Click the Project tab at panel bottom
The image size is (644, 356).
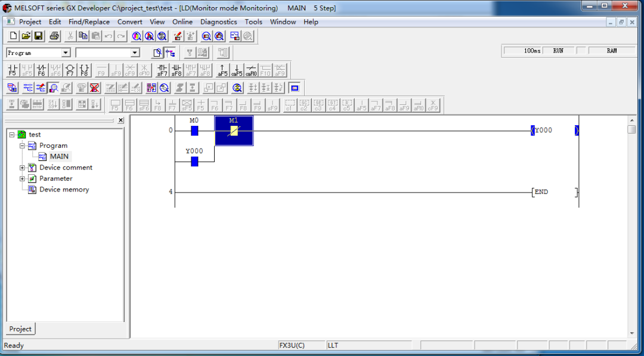click(20, 329)
